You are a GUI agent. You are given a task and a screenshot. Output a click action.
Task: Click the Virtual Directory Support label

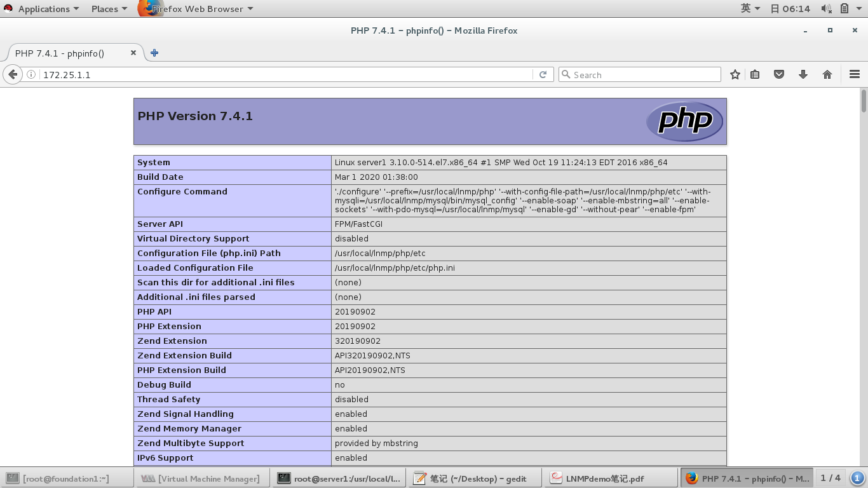[x=193, y=239]
